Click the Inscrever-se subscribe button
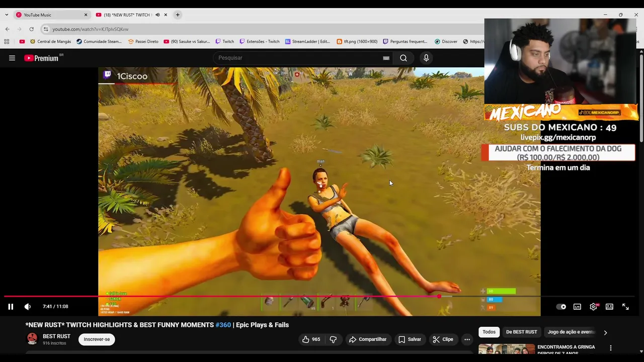 point(97,339)
